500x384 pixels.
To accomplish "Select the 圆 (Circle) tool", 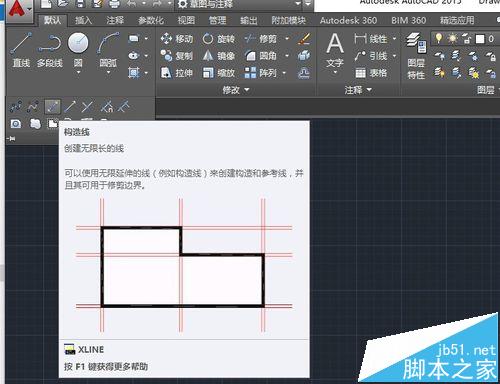I will 78,49.
